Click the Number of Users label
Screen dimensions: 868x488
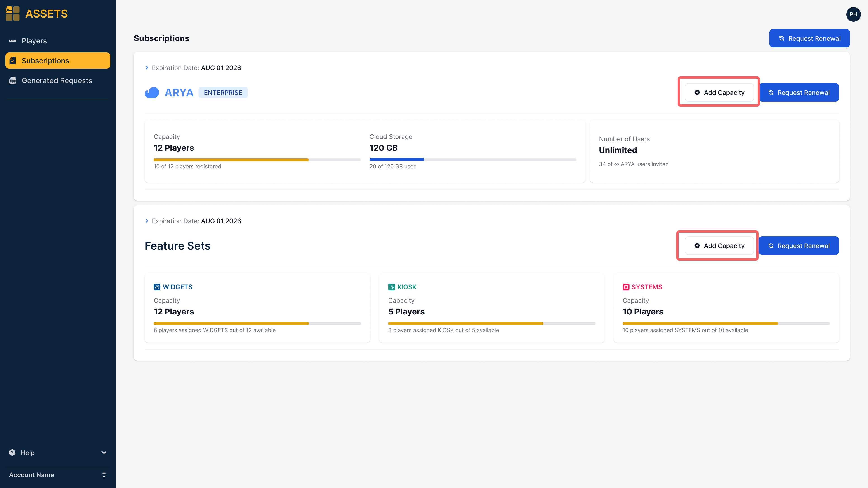[624, 139]
